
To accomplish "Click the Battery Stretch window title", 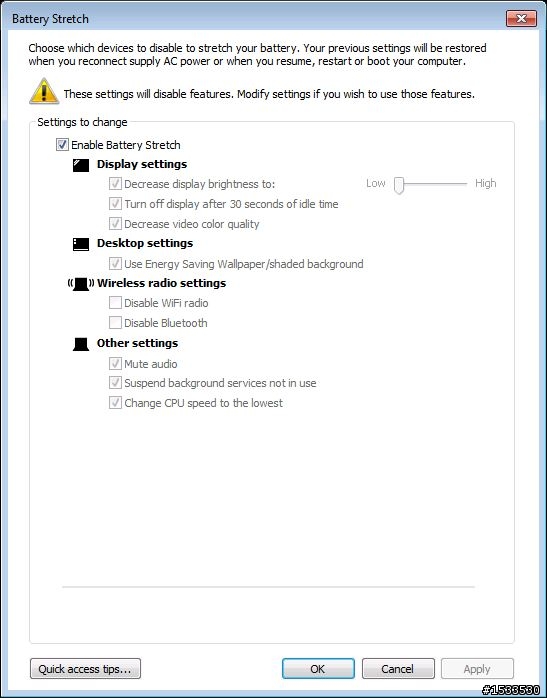I will tap(50, 19).
